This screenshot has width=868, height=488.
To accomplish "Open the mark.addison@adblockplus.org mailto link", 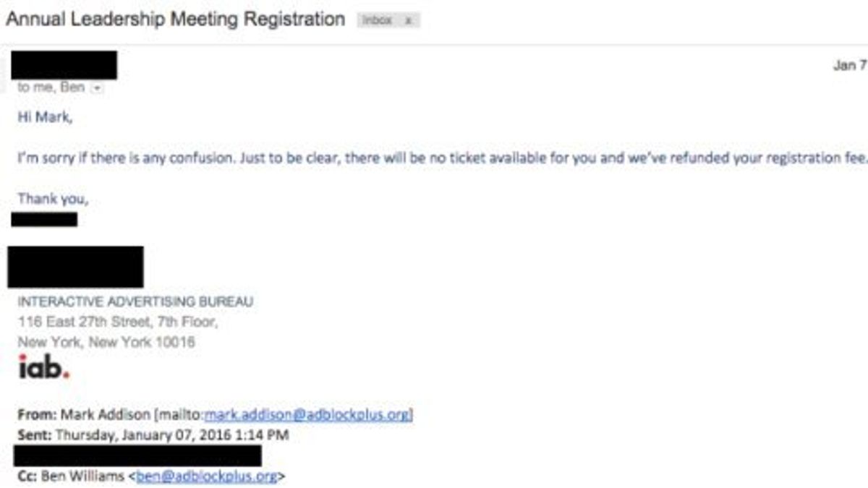I will [308, 415].
